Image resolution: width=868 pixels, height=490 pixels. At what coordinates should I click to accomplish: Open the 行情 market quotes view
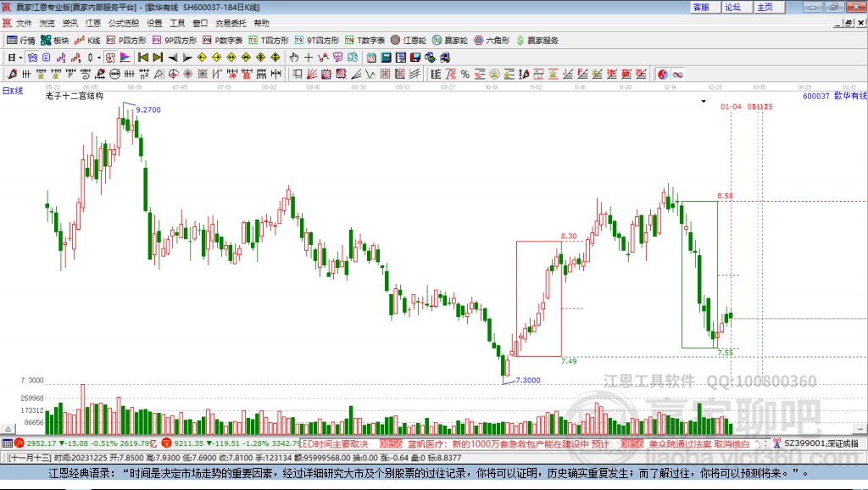coord(20,41)
